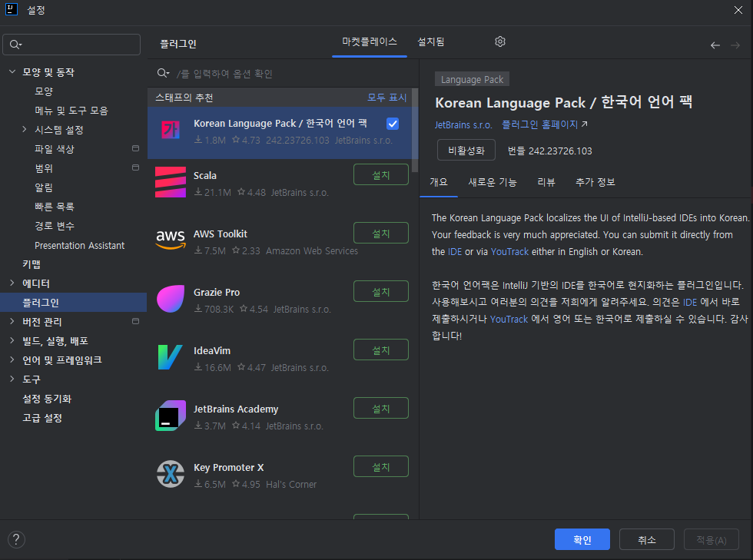This screenshot has height=560, width=753.
Task: Open the 개요 tab
Action: pyautogui.click(x=439, y=182)
